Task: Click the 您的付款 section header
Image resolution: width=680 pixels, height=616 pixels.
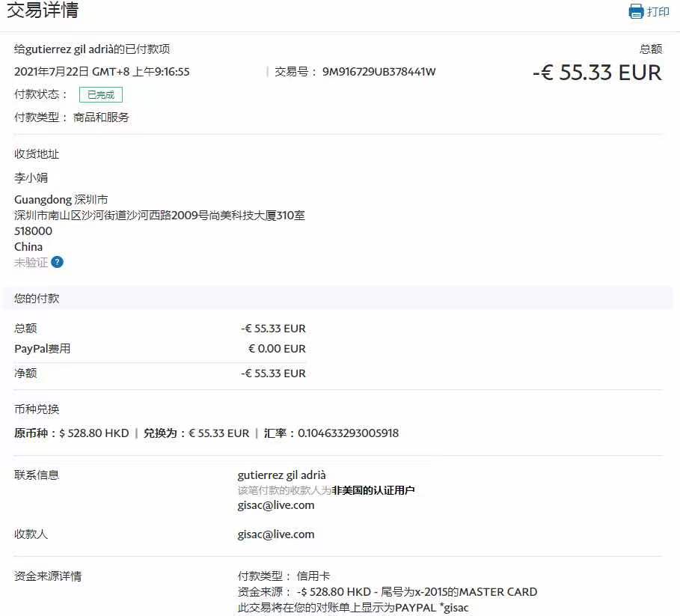Action: point(37,298)
